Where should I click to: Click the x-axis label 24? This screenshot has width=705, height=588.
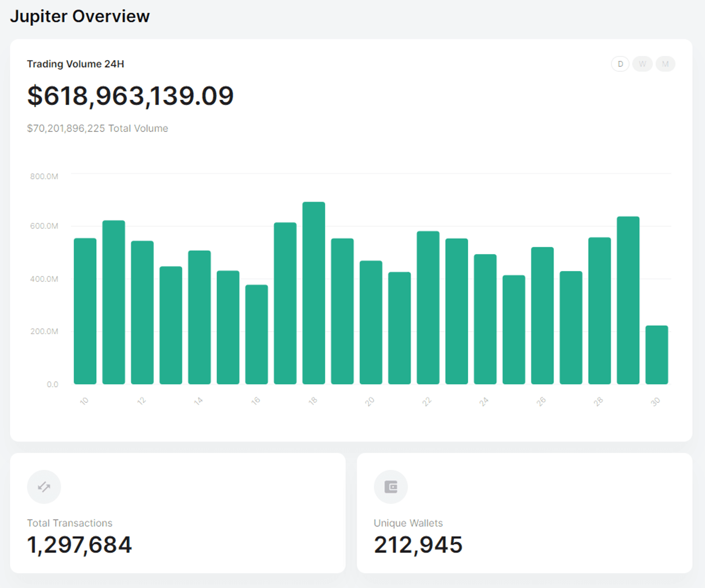tap(484, 401)
